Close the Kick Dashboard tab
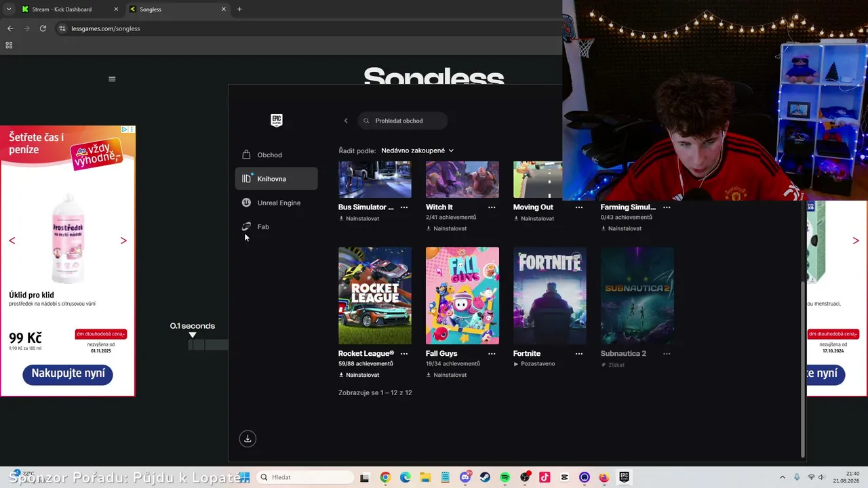Screen dimensions: 868x488 click(116, 9)
